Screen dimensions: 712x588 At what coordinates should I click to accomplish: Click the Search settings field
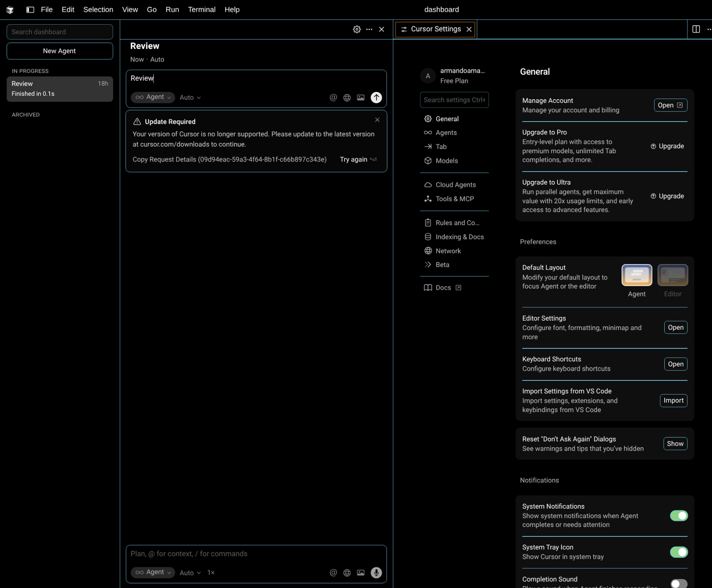454,100
